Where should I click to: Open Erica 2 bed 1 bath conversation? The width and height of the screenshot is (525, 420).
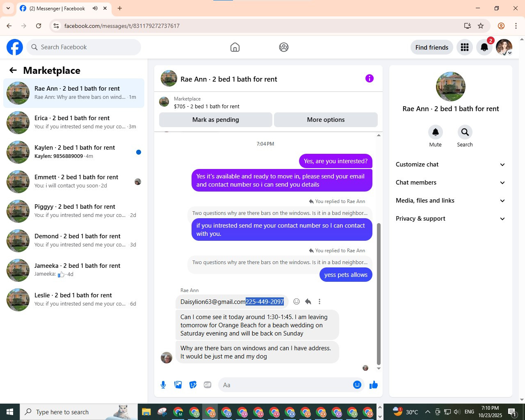coord(74,123)
